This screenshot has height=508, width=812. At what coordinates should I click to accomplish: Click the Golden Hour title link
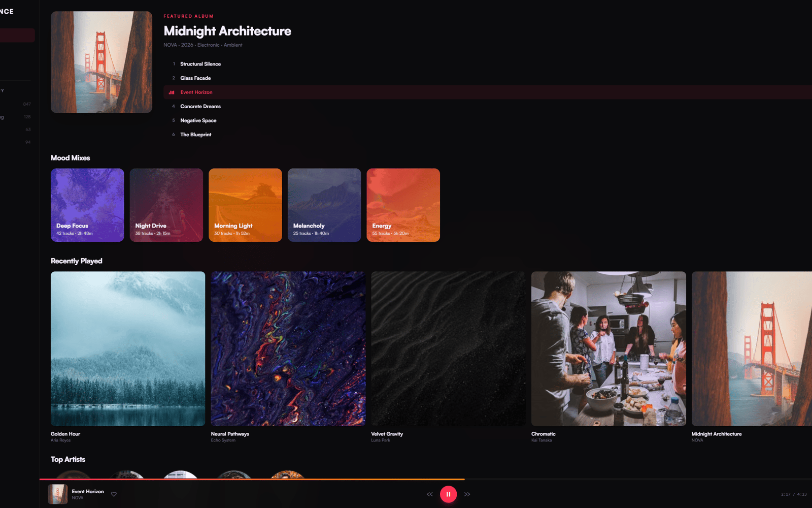pos(65,434)
